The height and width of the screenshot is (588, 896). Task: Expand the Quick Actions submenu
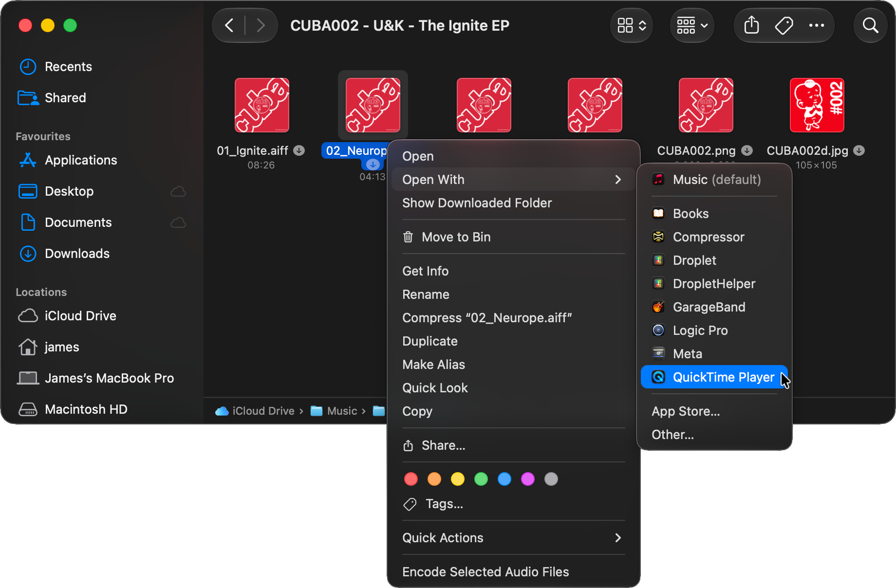[513, 538]
